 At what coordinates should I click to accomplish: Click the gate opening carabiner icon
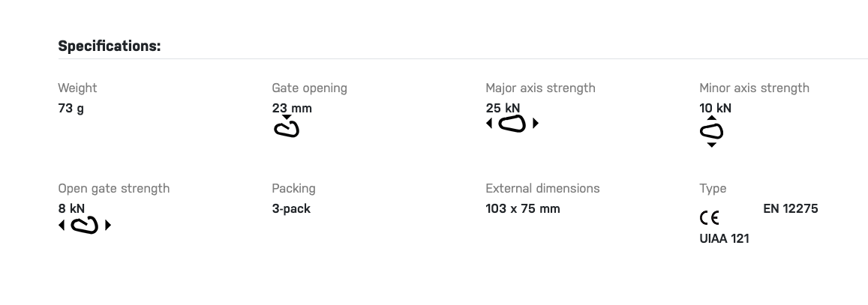(287, 127)
